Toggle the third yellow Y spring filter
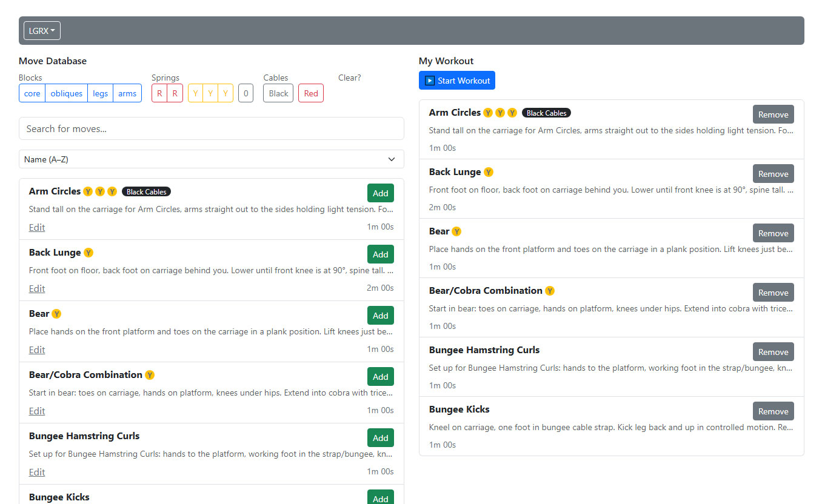Image resolution: width=822 pixels, height=504 pixels. [226, 93]
